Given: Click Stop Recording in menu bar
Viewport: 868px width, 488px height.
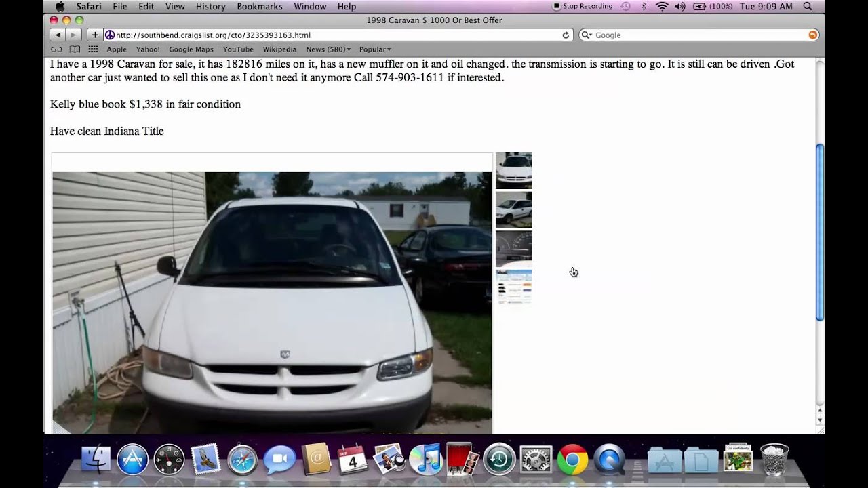Looking at the screenshot, I should [x=583, y=6].
